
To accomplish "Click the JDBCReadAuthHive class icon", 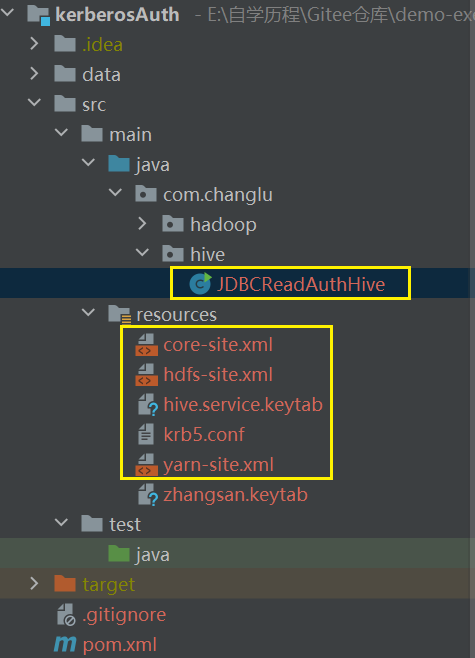I will point(200,284).
